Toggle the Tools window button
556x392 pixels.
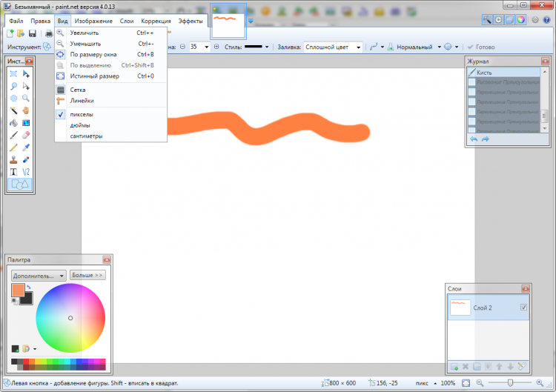click(487, 20)
